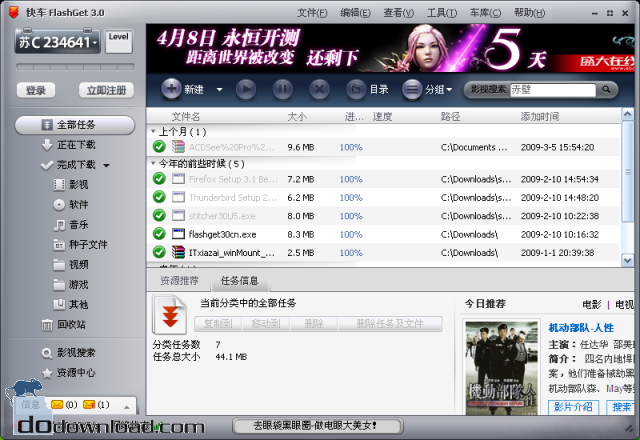Select the Thunderbird Setup task
Screen dimensions: 640x440
383,197
